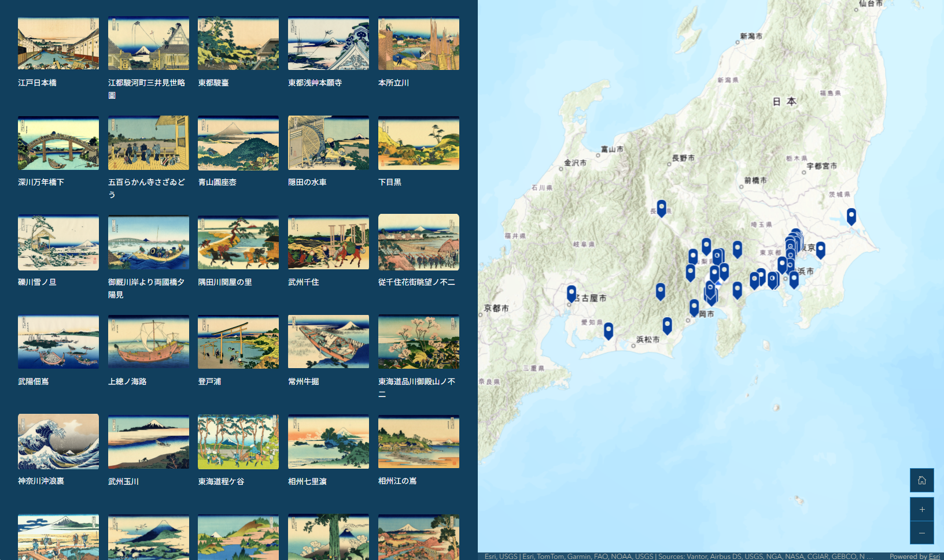Click the 本所立川 caption text

393,83
